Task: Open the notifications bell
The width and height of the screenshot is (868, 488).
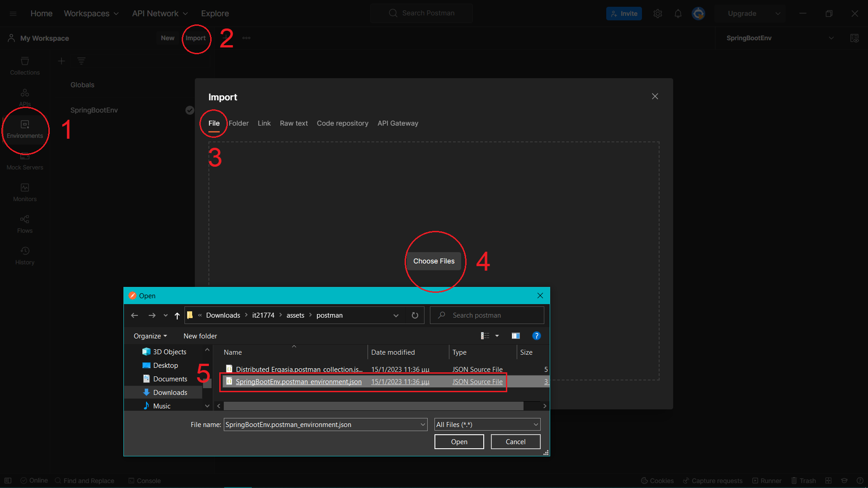Action: 678,14
